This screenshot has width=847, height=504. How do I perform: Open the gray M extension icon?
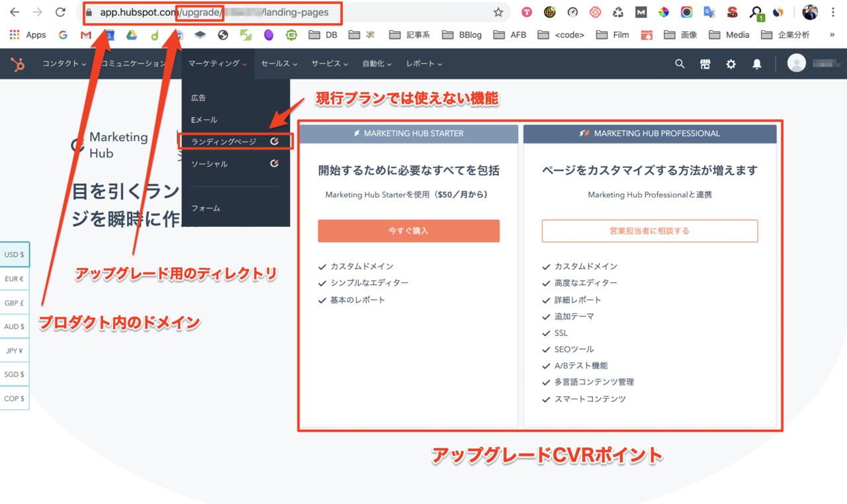pos(641,12)
